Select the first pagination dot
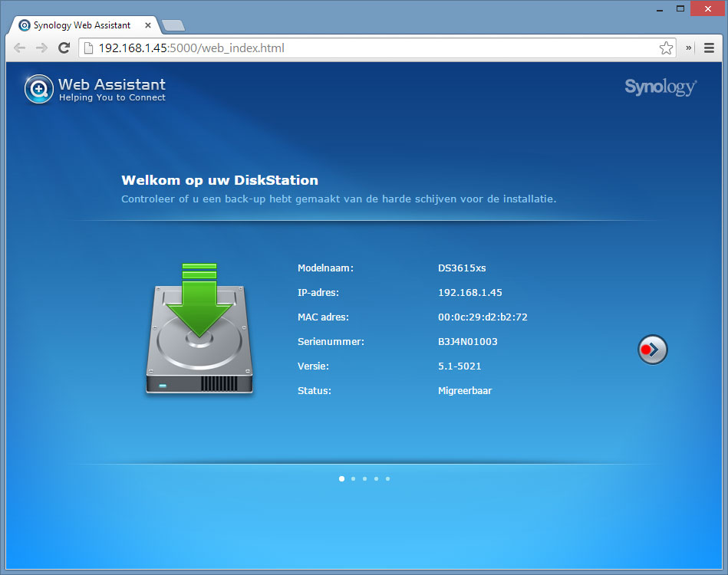Screen dimensions: 728x575 [341, 478]
